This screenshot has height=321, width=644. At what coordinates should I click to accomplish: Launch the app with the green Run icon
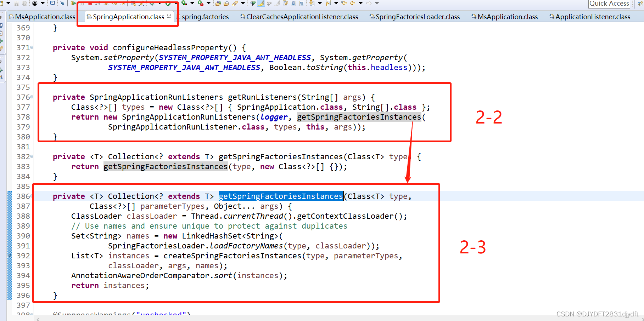pyautogui.click(x=168, y=4)
